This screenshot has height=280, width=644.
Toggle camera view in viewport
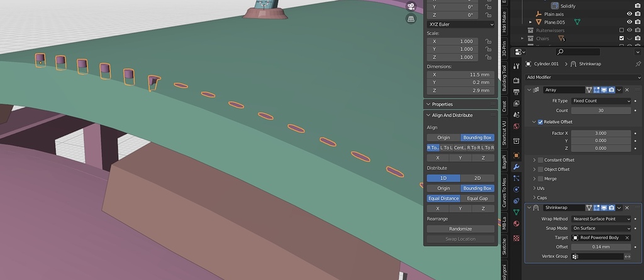[411, 6]
